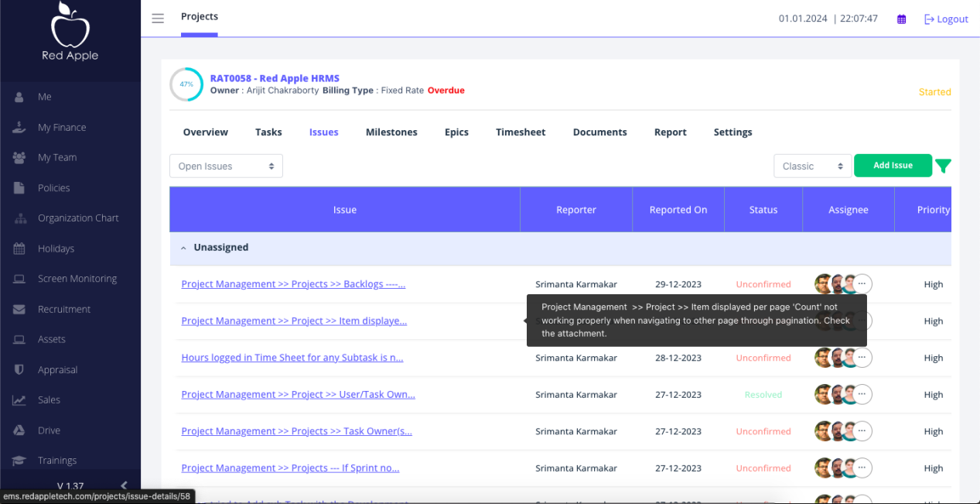Click the Assignee column header
Image resolution: width=980 pixels, height=504 pixels.
point(849,210)
